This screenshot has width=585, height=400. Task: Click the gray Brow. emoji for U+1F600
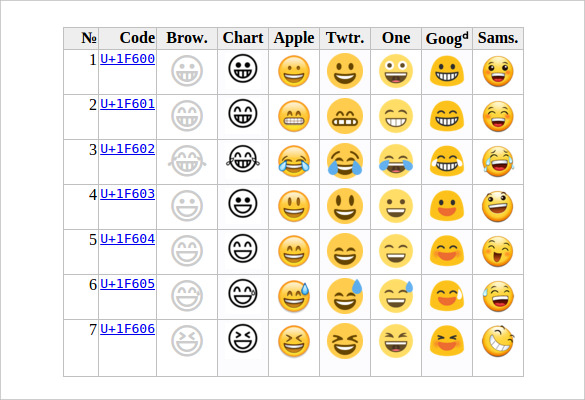pyautogui.click(x=187, y=71)
